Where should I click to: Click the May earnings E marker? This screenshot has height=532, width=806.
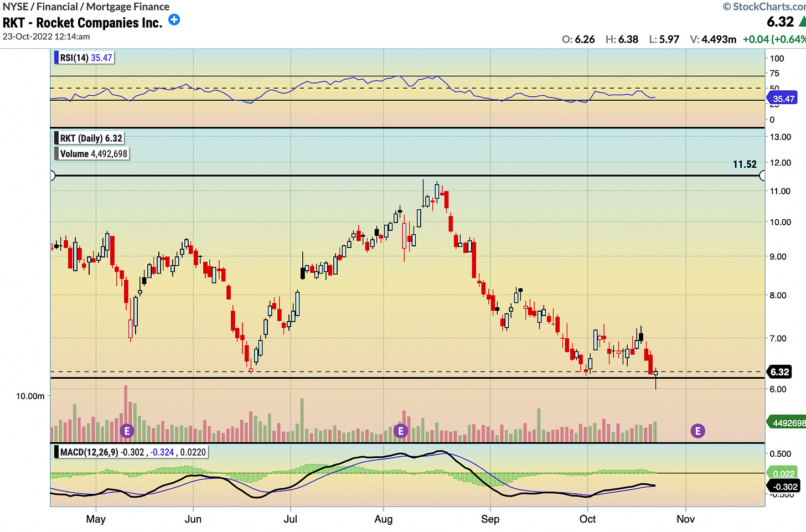pos(127,431)
